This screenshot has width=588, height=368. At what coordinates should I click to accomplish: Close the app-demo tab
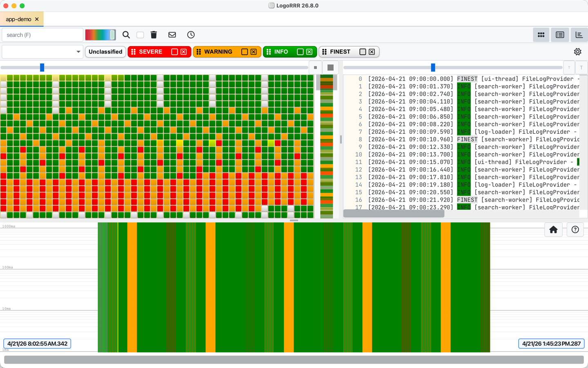click(x=37, y=19)
